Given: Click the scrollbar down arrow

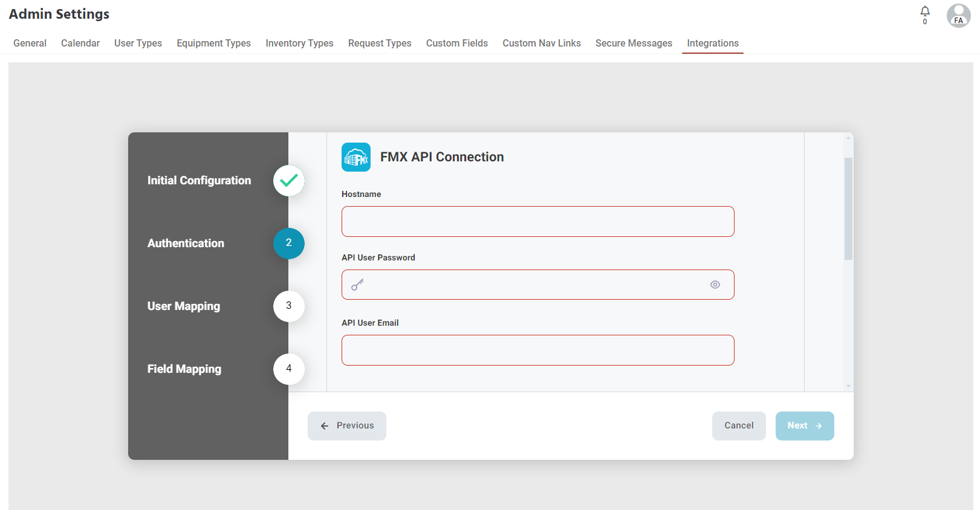Looking at the screenshot, I should (x=849, y=386).
